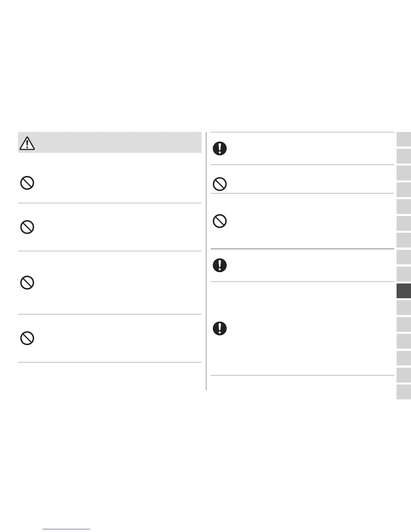Click the middle exclamation icon in right column
The image size is (411, 532).
pos(220,265)
